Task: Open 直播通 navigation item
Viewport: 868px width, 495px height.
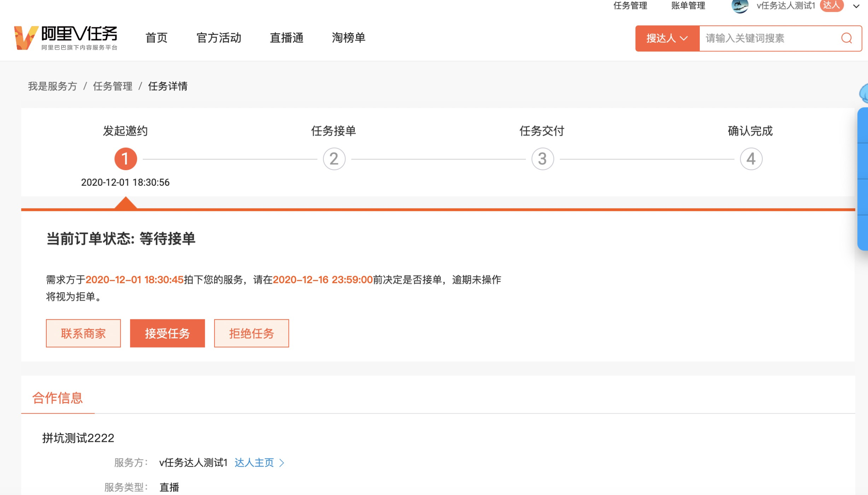Action: coord(286,38)
